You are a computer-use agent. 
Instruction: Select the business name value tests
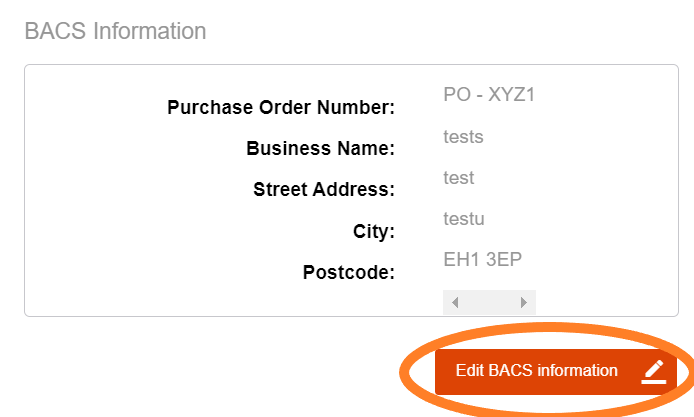(463, 136)
